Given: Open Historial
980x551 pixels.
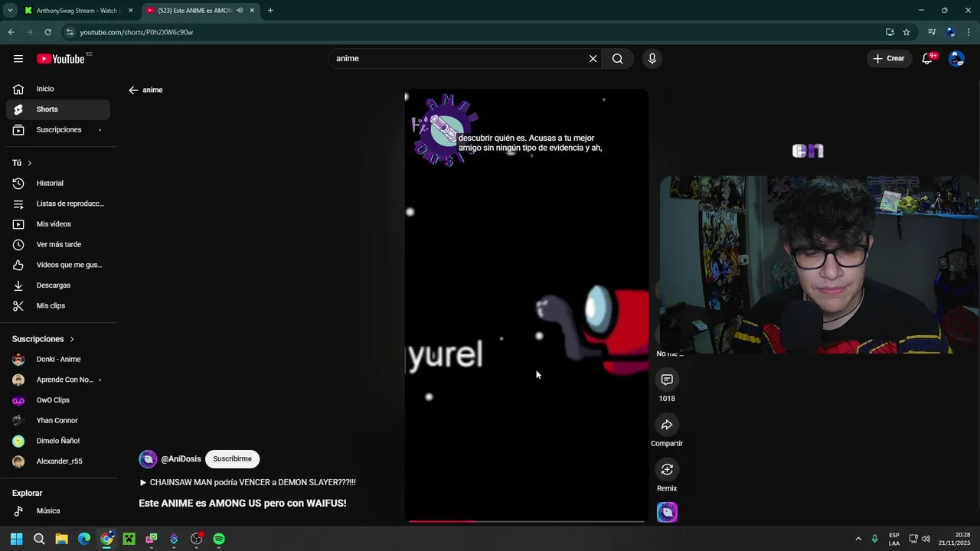Looking at the screenshot, I should [58, 184].
